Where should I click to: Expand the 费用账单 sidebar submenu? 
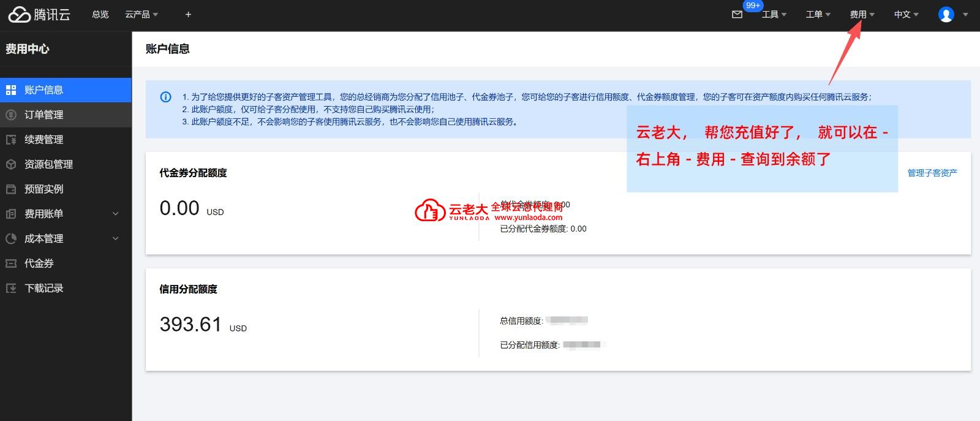[115, 214]
